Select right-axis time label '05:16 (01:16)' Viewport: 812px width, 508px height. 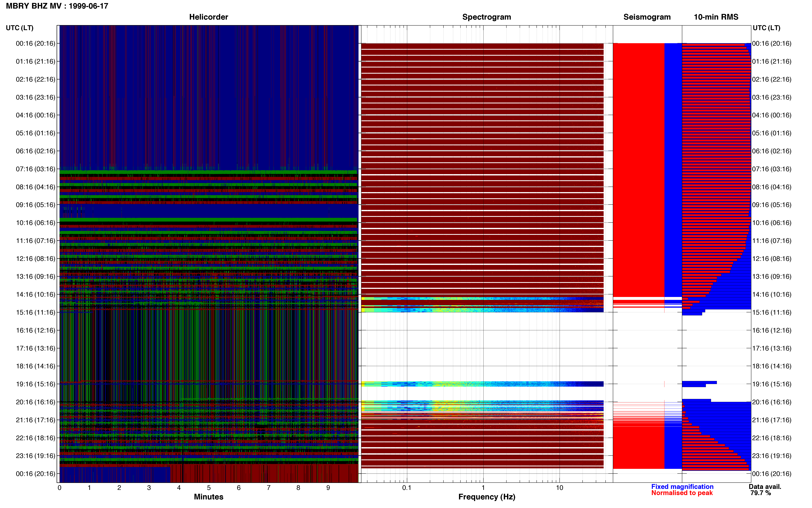pos(772,133)
